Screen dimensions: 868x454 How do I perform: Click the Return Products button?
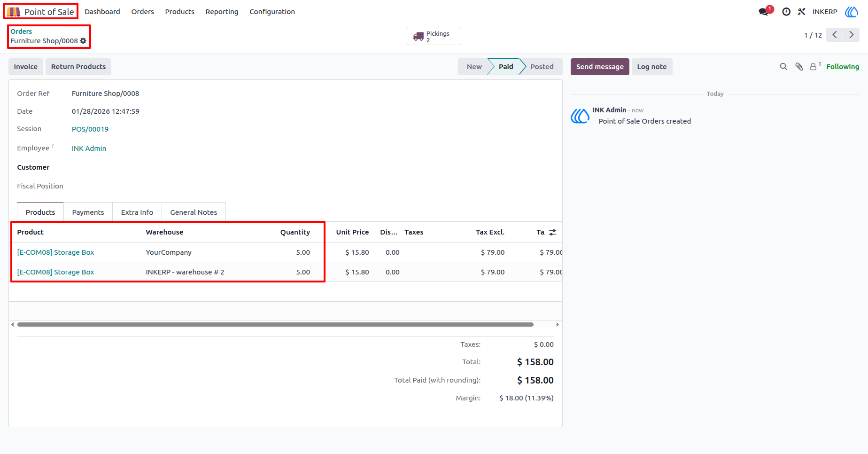pyautogui.click(x=78, y=67)
